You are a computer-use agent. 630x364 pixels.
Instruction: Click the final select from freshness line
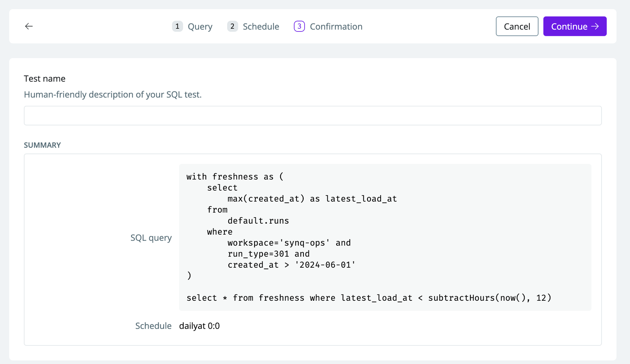[x=369, y=298]
